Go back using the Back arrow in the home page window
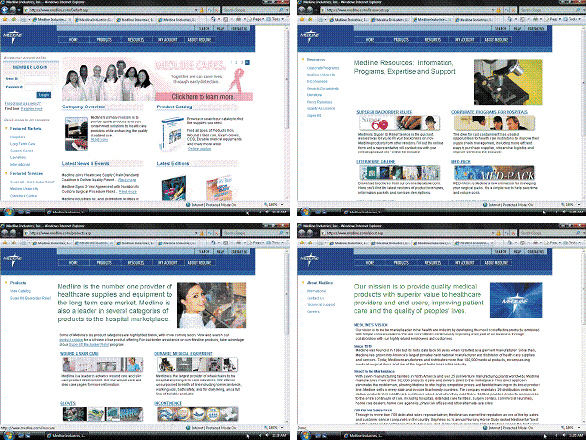Image resolution: width=586 pixels, height=440 pixels. (5, 10)
